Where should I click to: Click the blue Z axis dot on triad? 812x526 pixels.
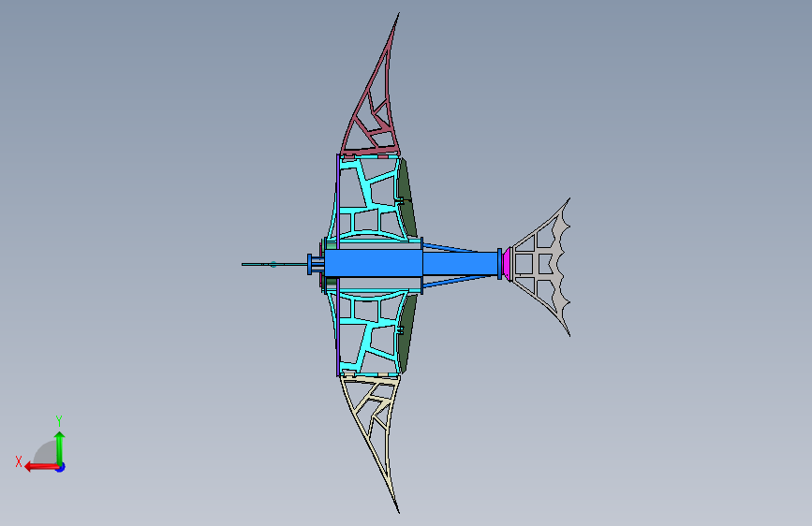point(61,467)
